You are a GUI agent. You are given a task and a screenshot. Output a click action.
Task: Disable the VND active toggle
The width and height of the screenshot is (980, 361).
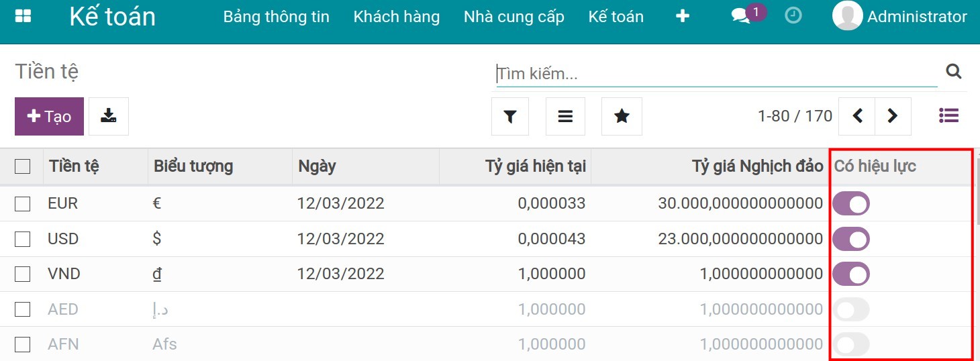[851, 274]
